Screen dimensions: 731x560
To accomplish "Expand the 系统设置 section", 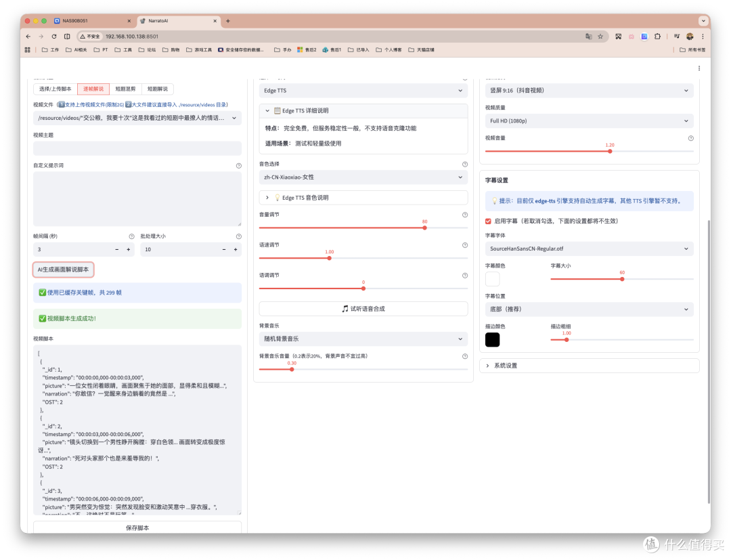I will click(590, 366).
